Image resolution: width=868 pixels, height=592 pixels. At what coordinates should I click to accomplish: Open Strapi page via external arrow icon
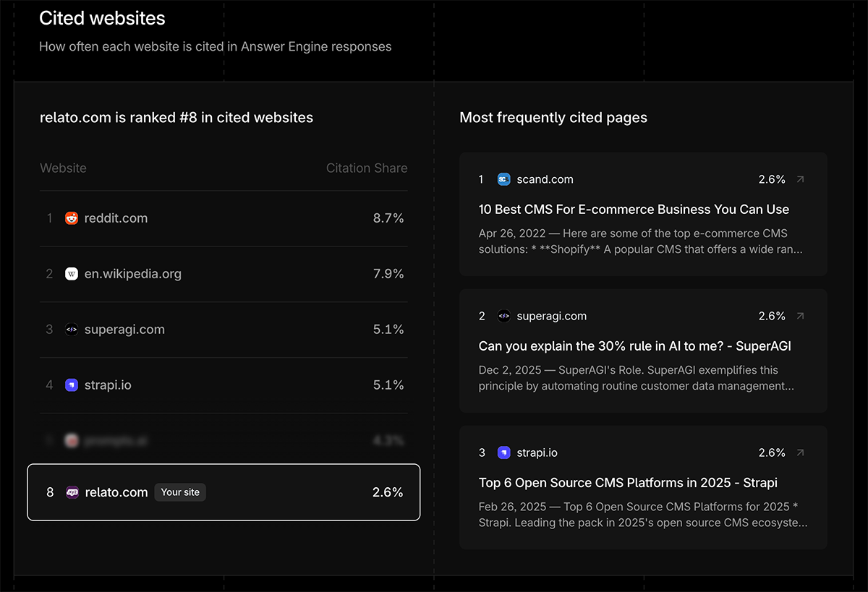[x=800, y=452]
